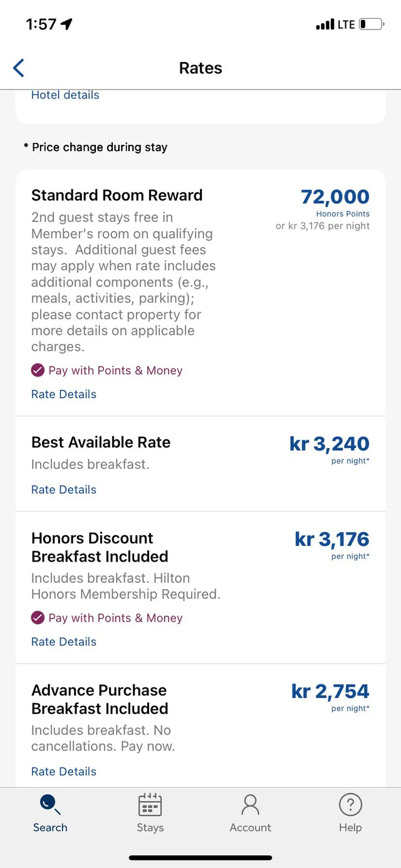The height and width of the screenshot is (868, 401).
Task: Open the Search tab magnifier icon
Action: point(49,804)
